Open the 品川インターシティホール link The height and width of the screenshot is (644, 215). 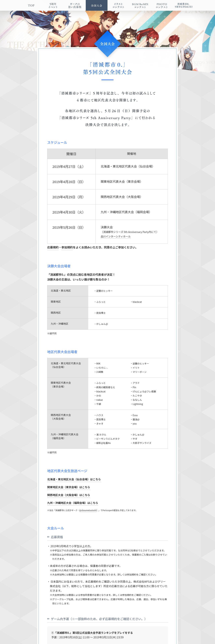point(116,237)
